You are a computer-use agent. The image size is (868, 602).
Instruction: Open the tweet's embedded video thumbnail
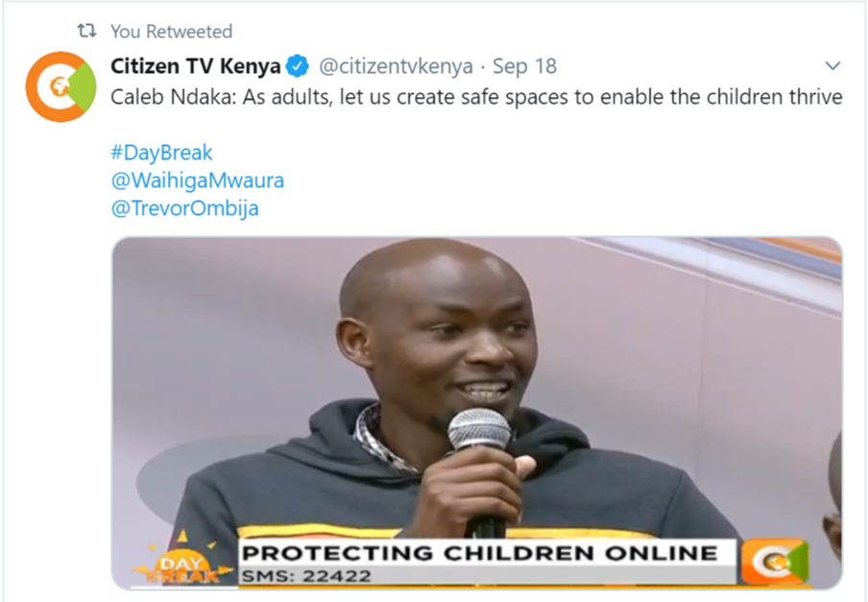tap(477, 413)
